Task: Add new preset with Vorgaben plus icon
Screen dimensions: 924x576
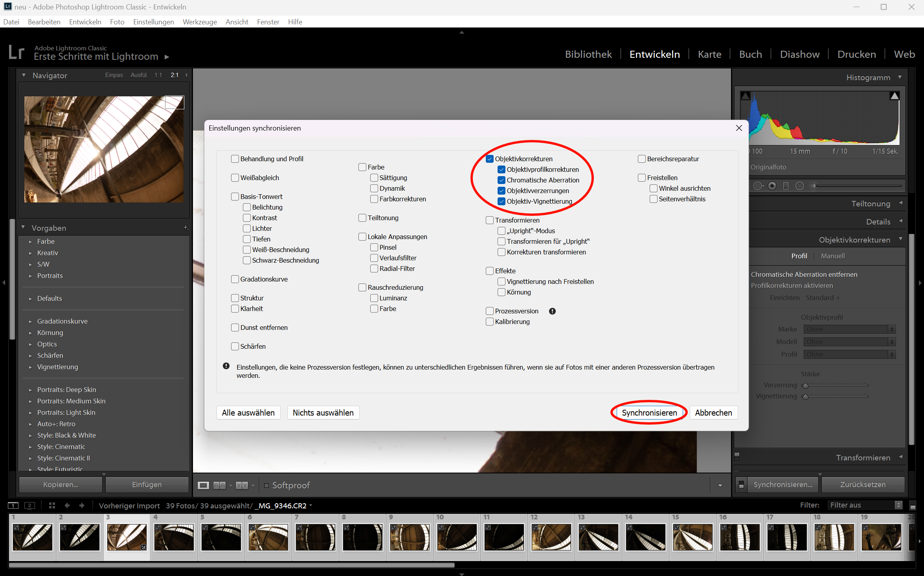Action: pyautogui.click(x=186, y=228)
